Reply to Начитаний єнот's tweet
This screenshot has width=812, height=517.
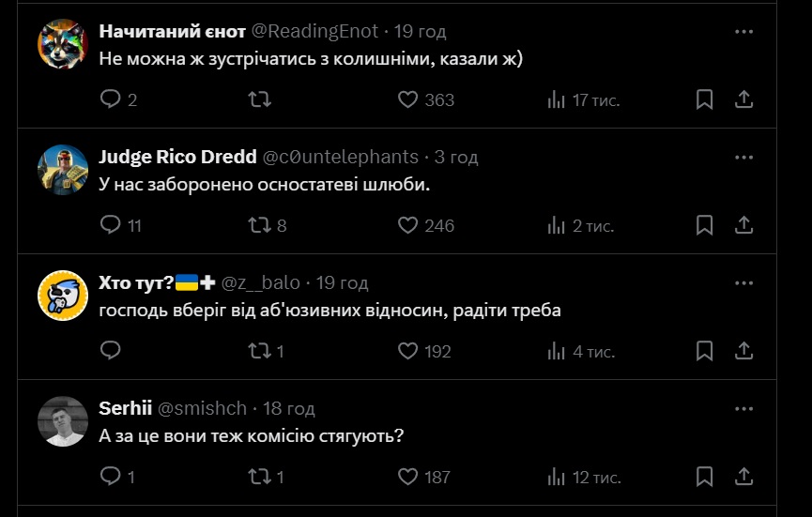pyautogui.click(x=111, y=99)
